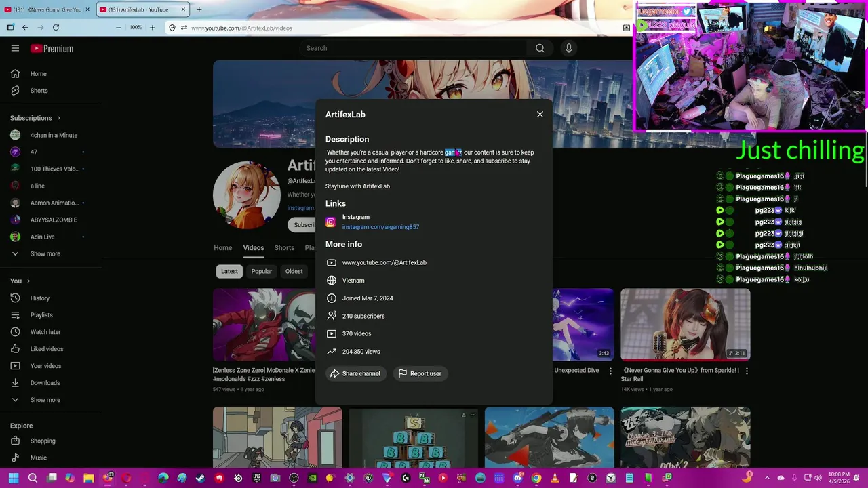Open the Never Gonna Give You Up Sparkle thumbnail
868x488 pixels.
click(x=686, y=324)
